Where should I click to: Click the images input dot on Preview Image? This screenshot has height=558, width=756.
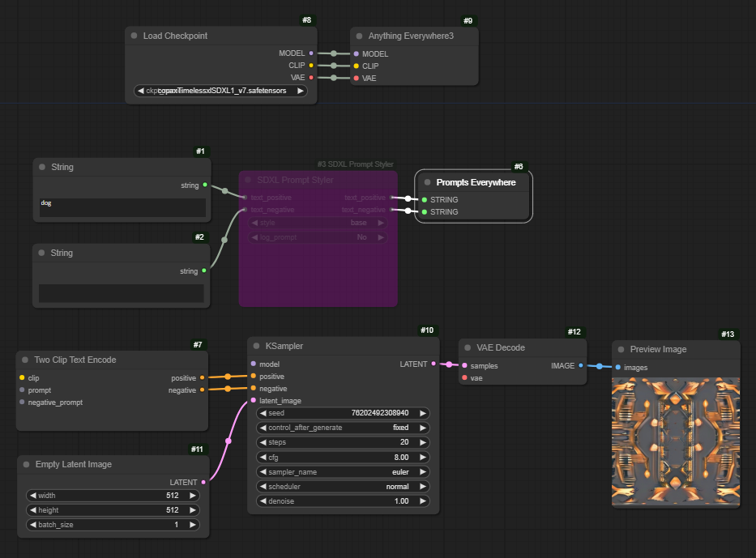[x=619, y=367]
